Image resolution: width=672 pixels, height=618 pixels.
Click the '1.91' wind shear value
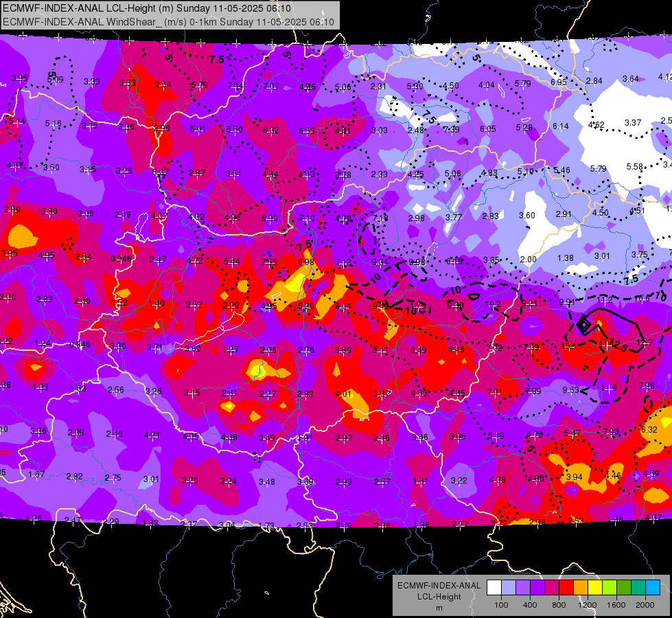click(305, 438)
